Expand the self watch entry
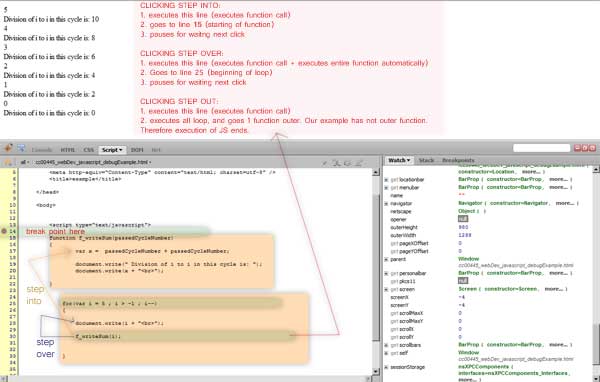600x382 pixels. 386,353
